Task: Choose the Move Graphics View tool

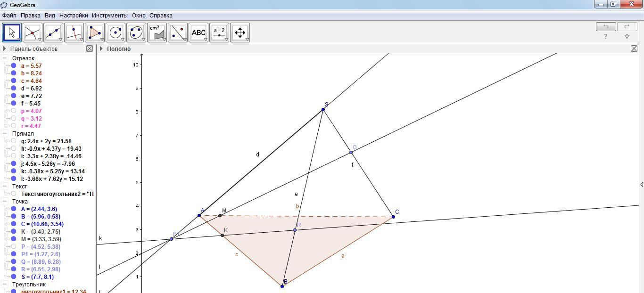Action: [240, 33]
